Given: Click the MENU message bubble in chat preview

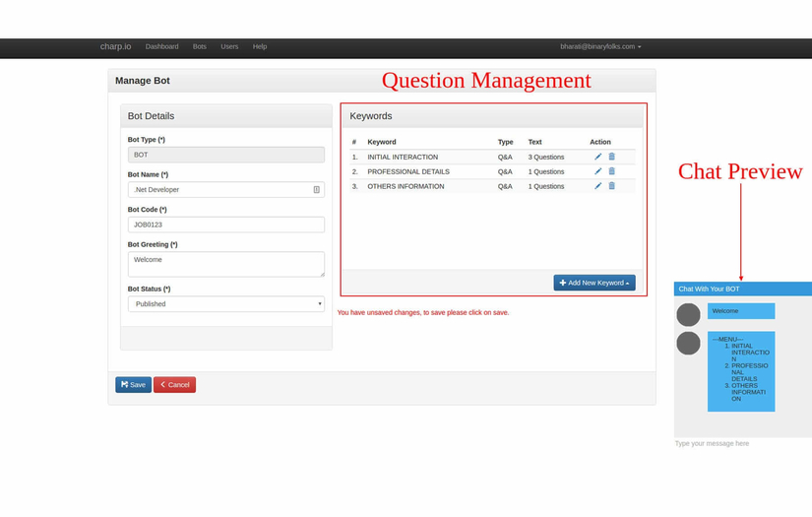Looking at the screenshot, I should pyautogui.click(x=741, y=371).
